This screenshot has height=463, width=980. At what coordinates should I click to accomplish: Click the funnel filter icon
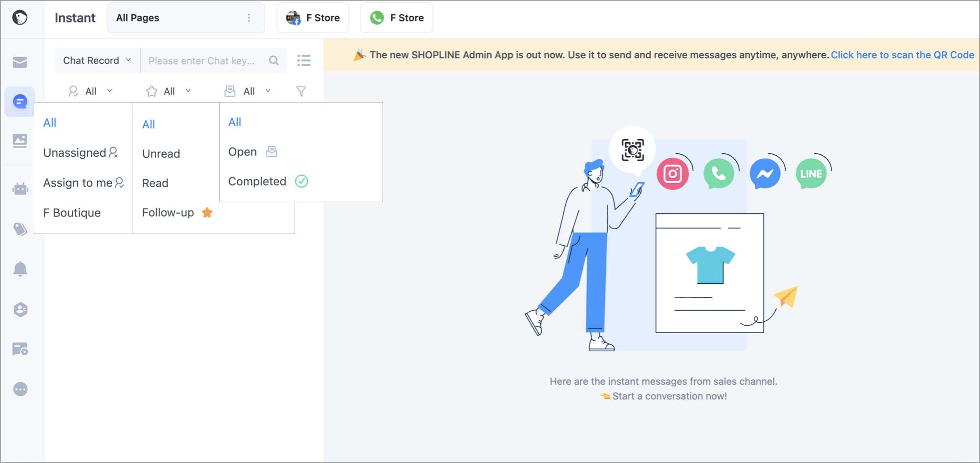pyautogui.click(x=301, y=91)
